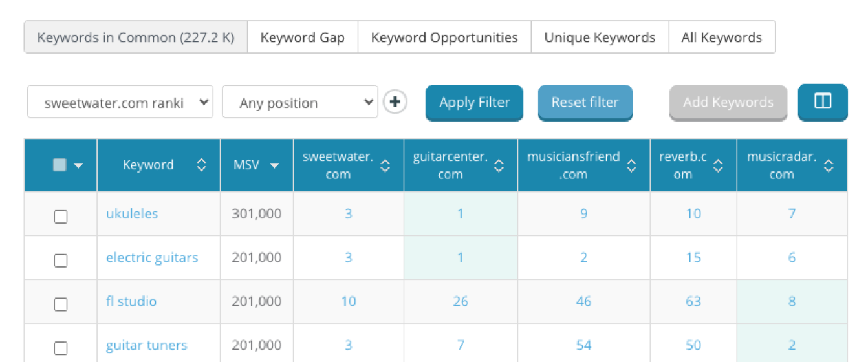Sort by guitarcenter.com column arrows

coord(499,165)
